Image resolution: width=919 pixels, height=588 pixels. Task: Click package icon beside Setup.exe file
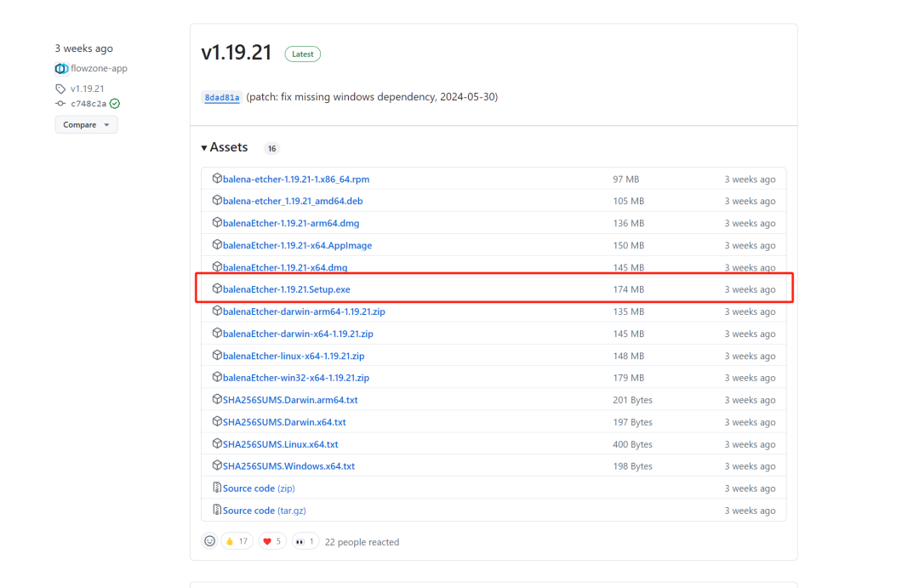click(x=217, y=288)
